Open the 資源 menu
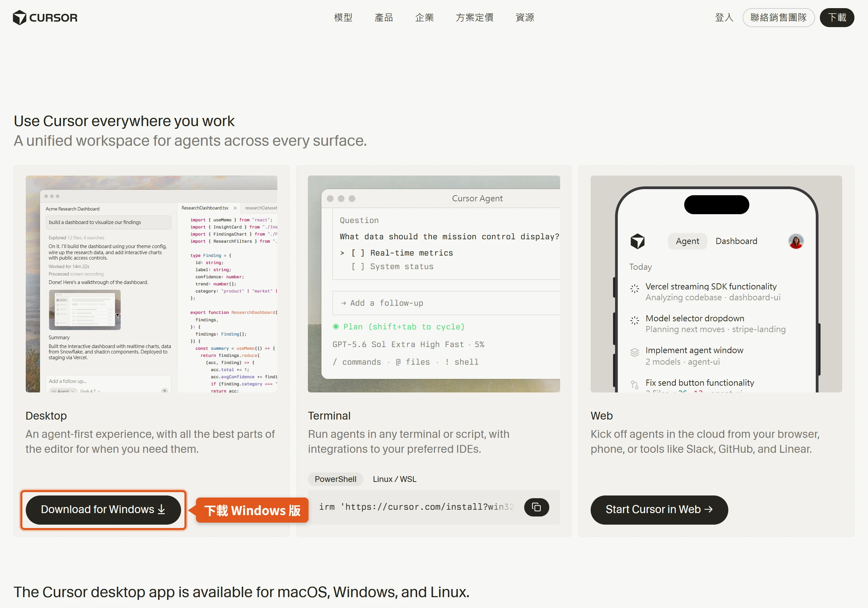 click(525, 17)
